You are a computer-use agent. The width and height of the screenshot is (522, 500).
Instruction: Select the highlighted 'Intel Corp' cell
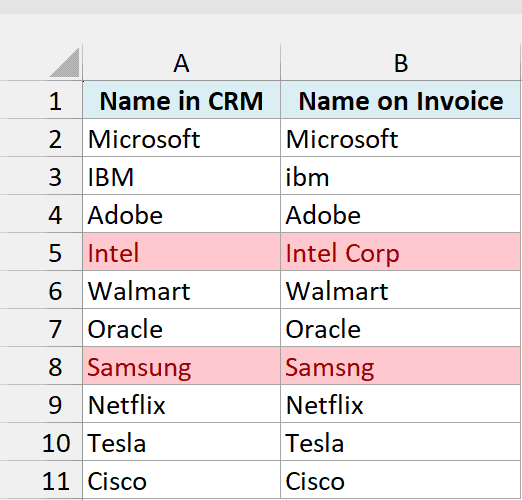click(400, 252)
